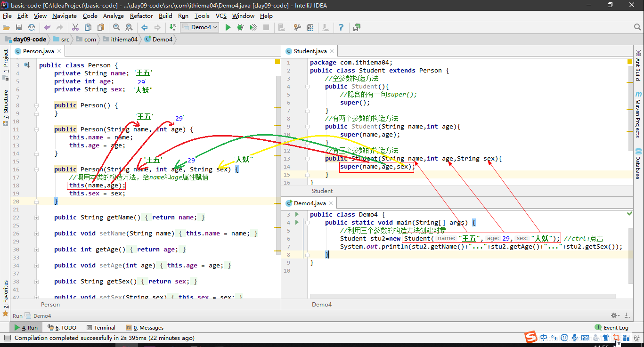Open Project Structure toolbar icon
This screenshot has height=347, width=644.
(310, 27)
